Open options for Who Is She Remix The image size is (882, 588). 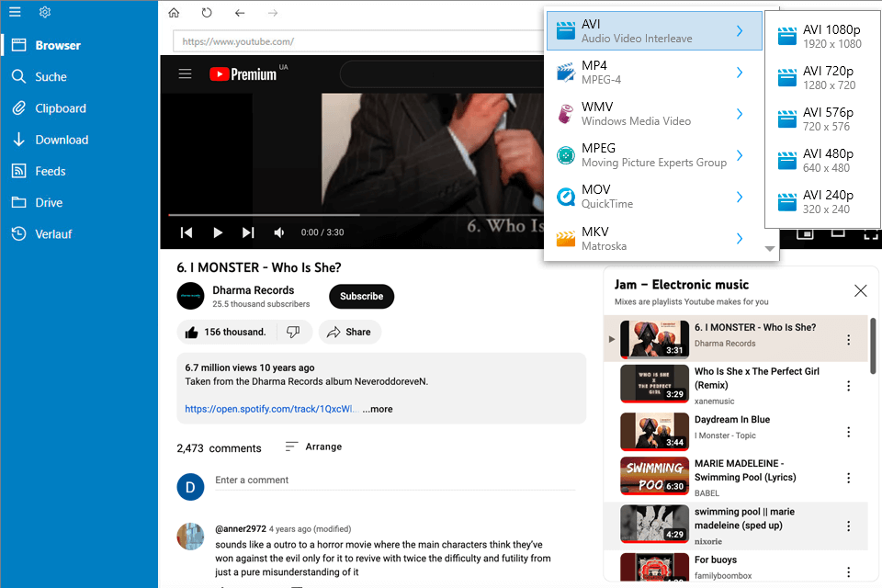coord(848,386)
